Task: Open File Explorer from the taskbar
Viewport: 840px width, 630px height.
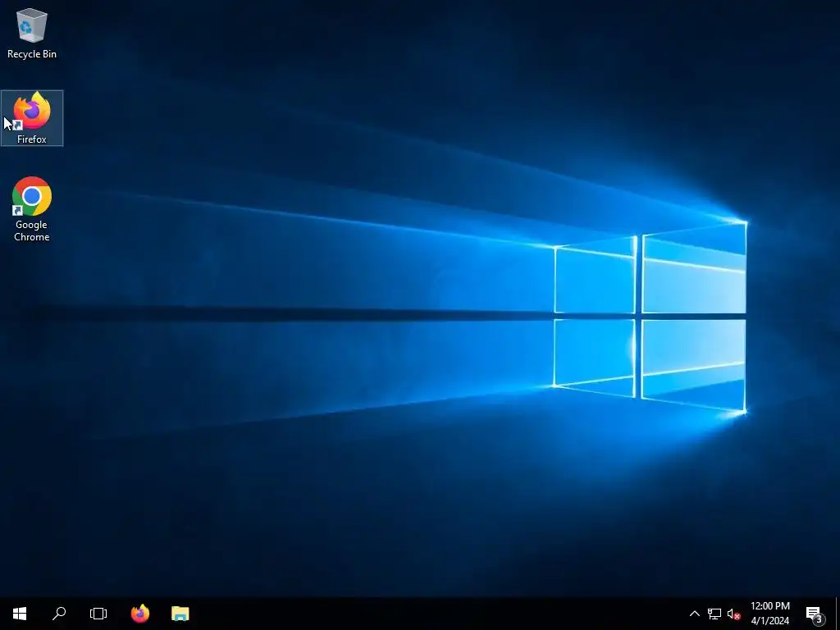Action: pyautogui.click(x=180, y=614)
